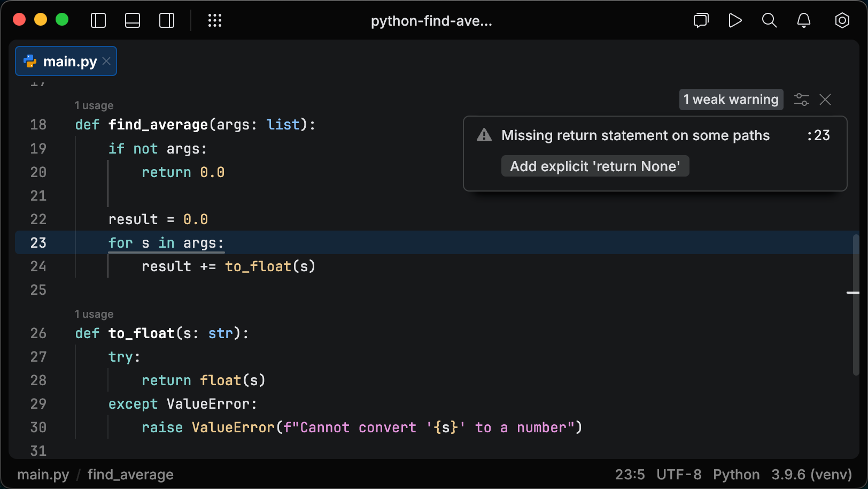Toggle the bottom panel
This screenshot has height=489, width=868.
click(133, 21)
